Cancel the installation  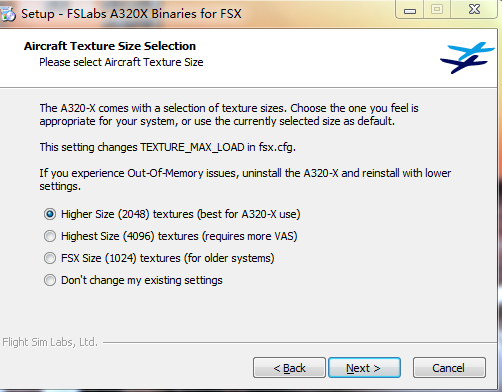coord(449,368)
